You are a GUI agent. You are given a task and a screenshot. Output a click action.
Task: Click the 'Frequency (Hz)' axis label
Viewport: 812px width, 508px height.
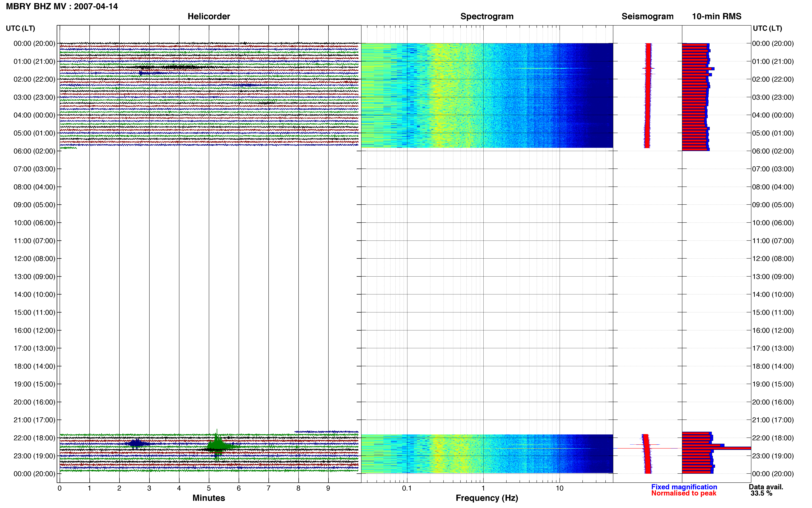point(487,498)
